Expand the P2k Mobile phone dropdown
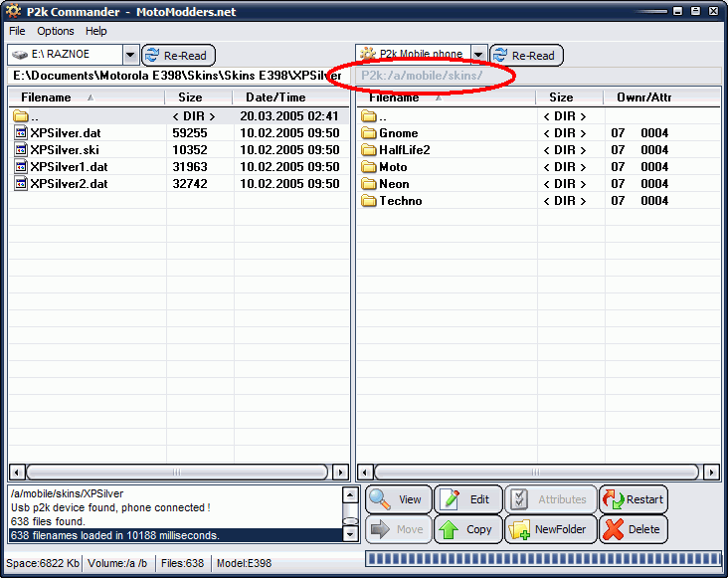This screenshot has height=578, width=728. pyautogui.click(x=478, y=55)
